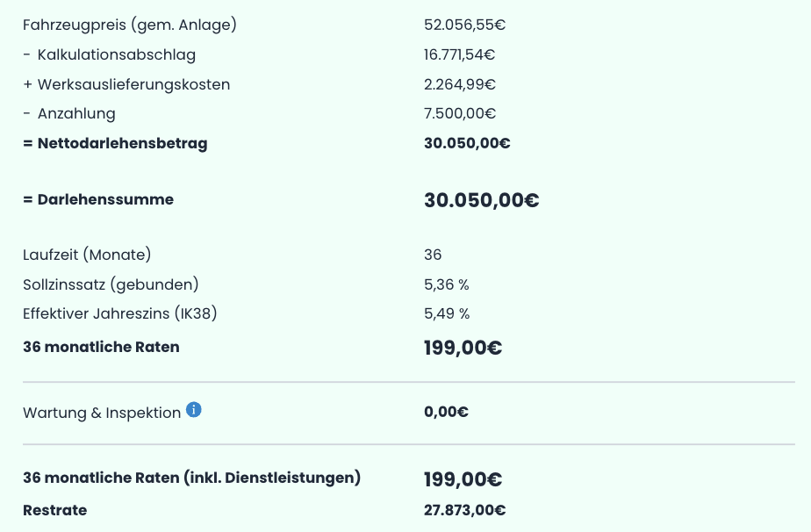Click the Wartung & Inspektion label text
This screenshot has height=532, width=811.
coord(102,413)
